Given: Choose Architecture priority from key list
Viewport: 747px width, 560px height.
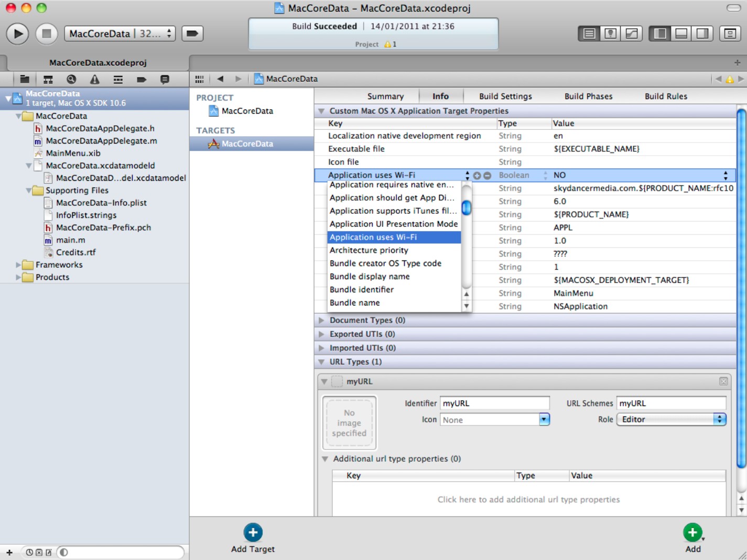Looking at the screenshot, I should point(394,250).
